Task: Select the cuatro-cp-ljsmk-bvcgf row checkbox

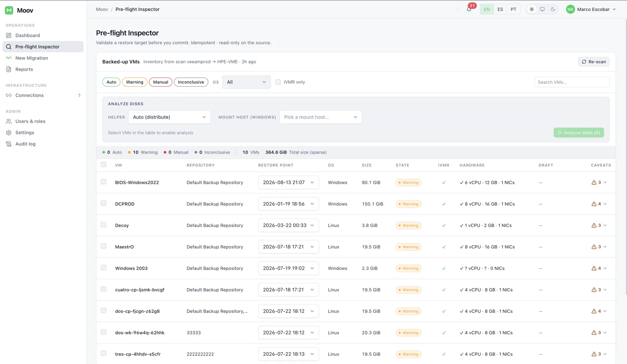Action: (x=103, y=289)
